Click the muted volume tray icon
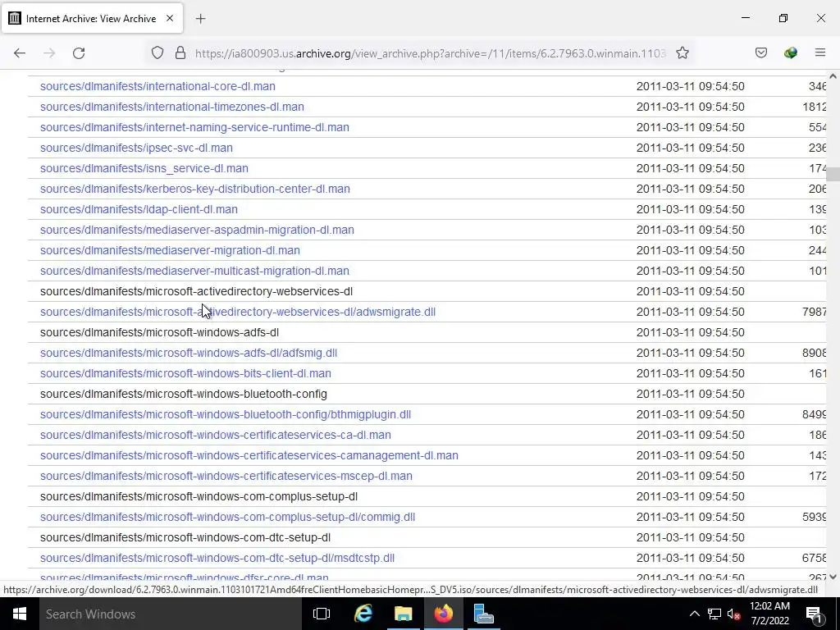The image size is (840, 630). (x=734, y=614)
